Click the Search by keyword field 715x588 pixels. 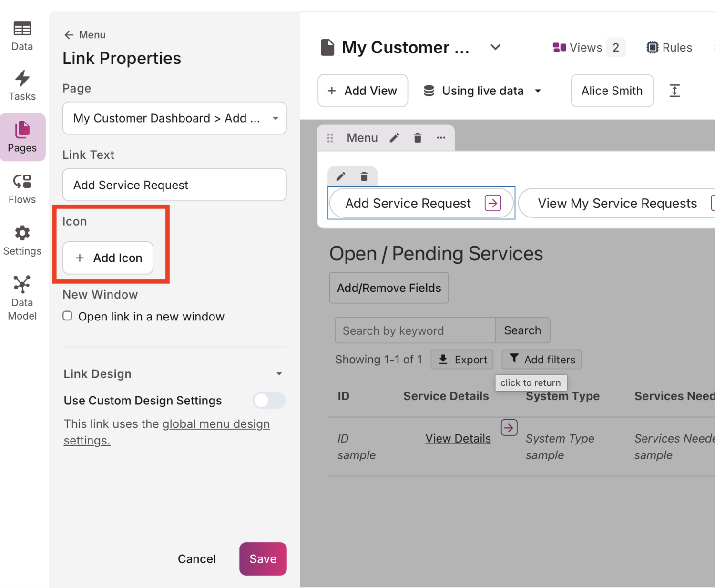(x=415, y=330)
